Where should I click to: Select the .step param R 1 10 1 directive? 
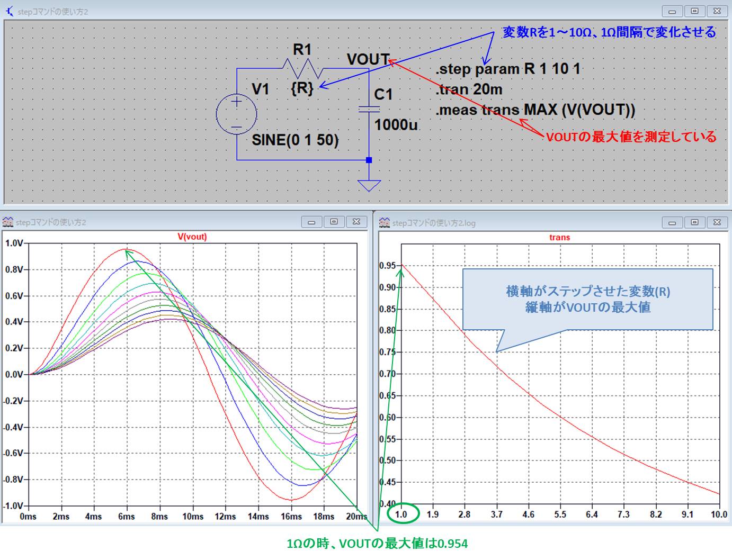[x=508, y=69]
